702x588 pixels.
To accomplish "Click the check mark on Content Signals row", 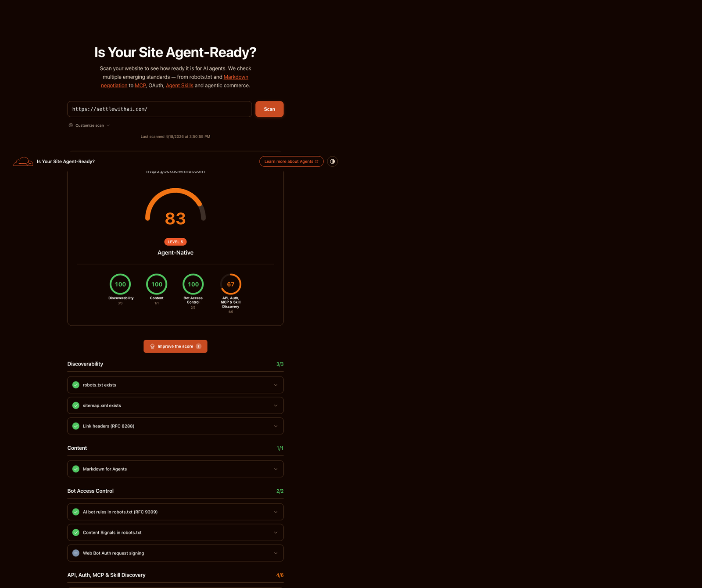I will (75, 532).
